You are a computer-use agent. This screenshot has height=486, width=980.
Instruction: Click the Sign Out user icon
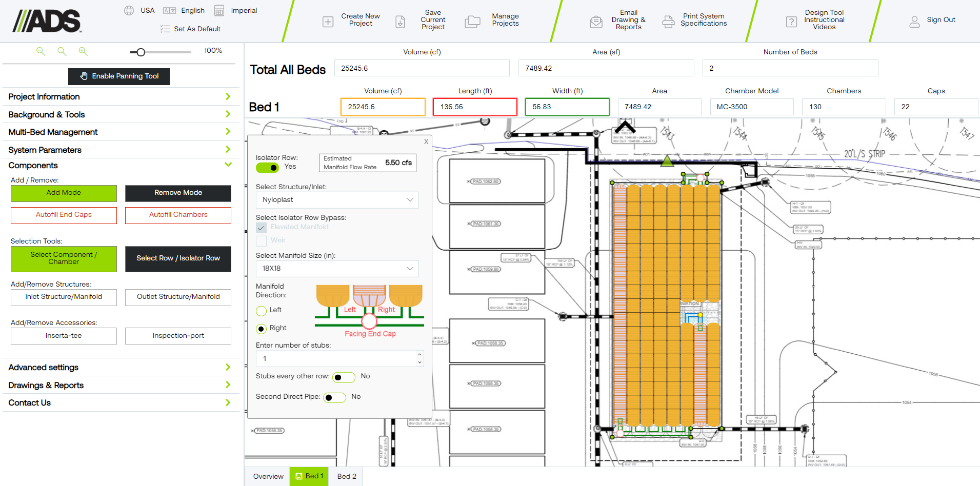click(x=915, y=21)
